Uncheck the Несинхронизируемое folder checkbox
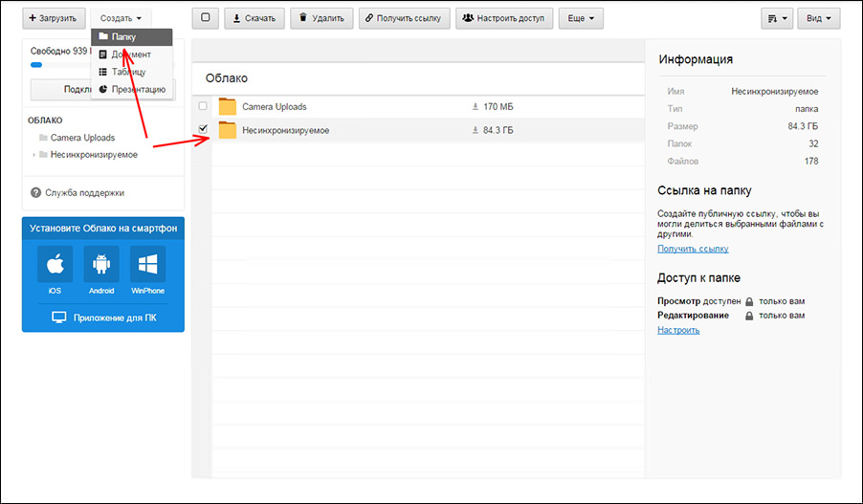 [x=202, y=129]
